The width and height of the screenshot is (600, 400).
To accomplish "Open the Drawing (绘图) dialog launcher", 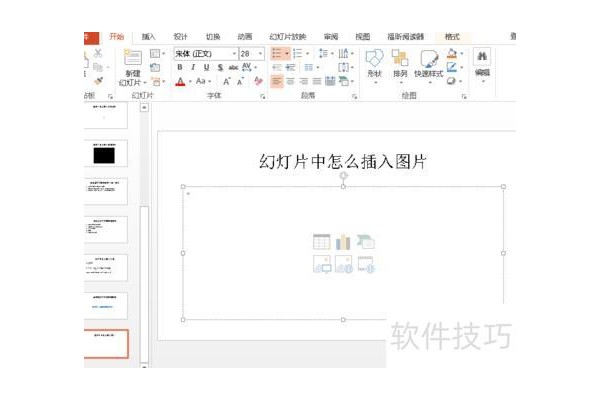I will click(464, 96).
